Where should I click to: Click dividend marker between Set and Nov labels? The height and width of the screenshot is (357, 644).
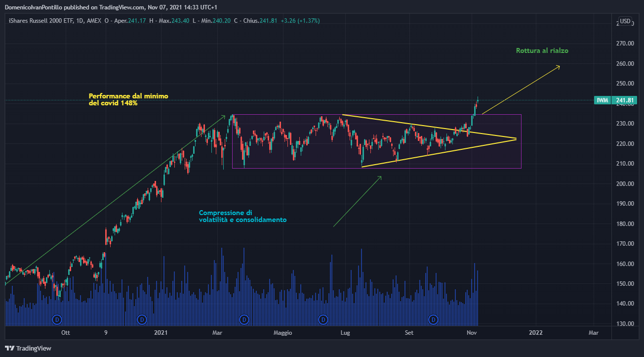434,319
